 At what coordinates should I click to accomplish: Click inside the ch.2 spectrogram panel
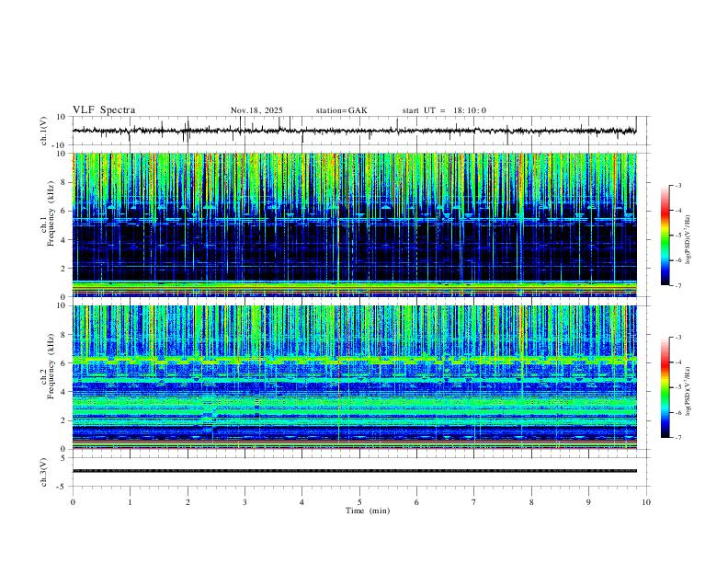pos(355,377)
